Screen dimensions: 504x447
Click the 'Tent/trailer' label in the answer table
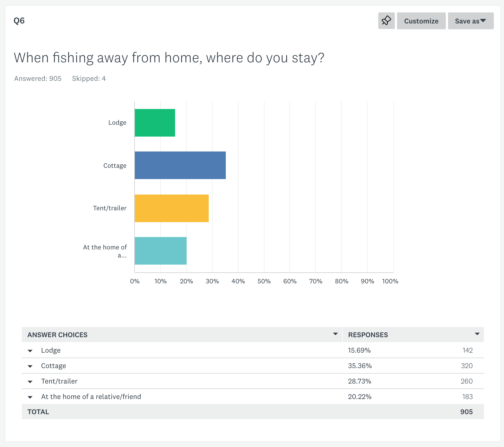59,381
